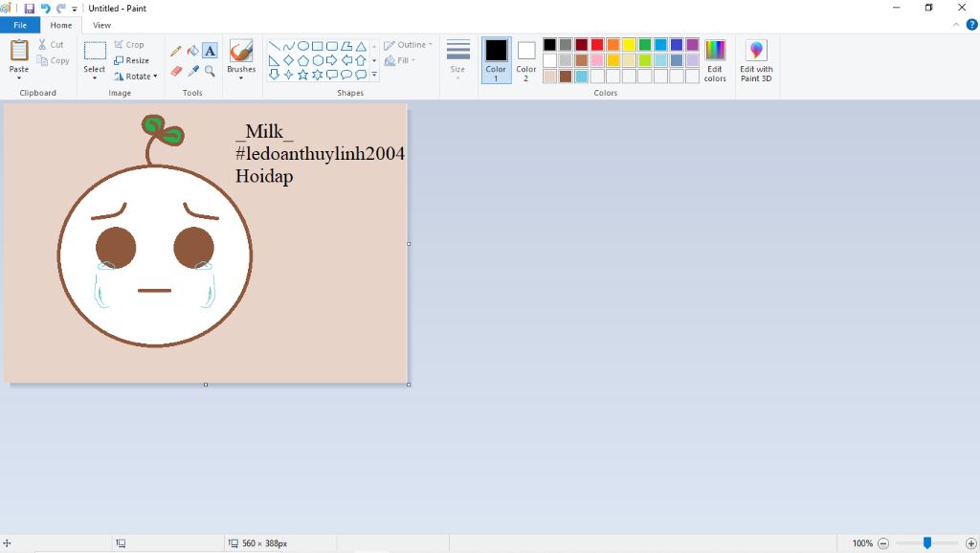This screenshot has width=980, height=553.
Task: Choose the Left arrow shape
Action: [346, 60]
